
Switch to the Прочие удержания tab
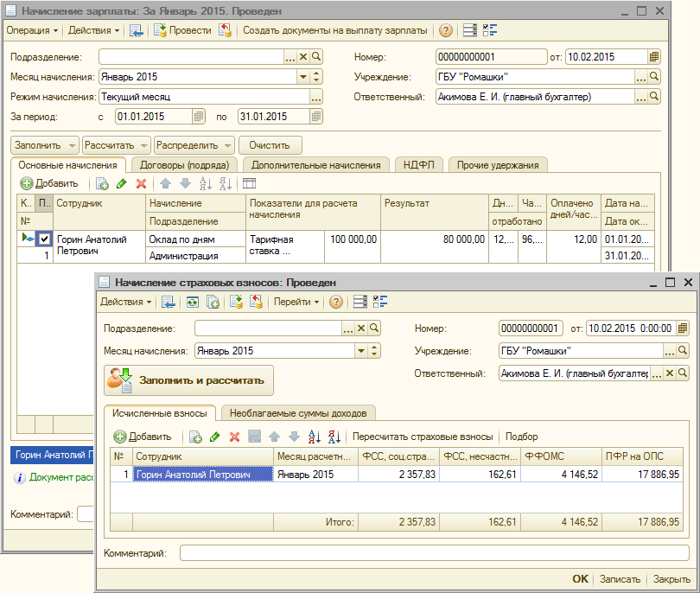tap(498, 165)
